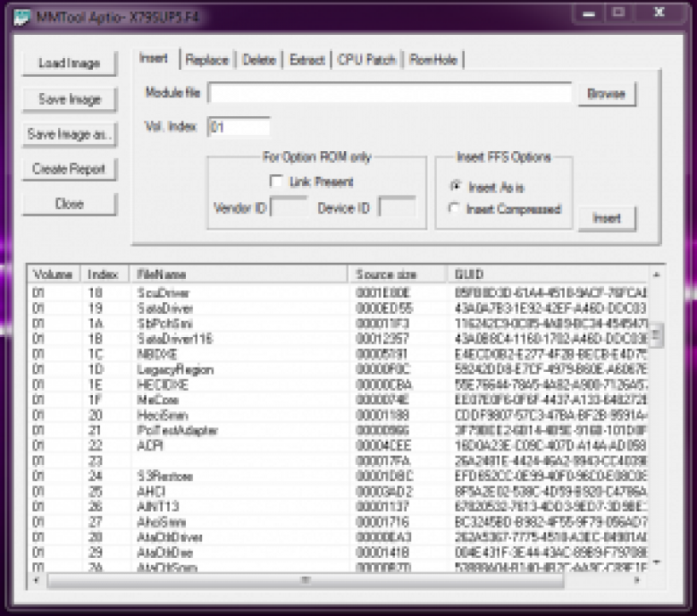The height and width of the screenshot is (616, 697).
Task: Click the horizontal scrollbar left arrow
Action: click(x=37, y=580)
